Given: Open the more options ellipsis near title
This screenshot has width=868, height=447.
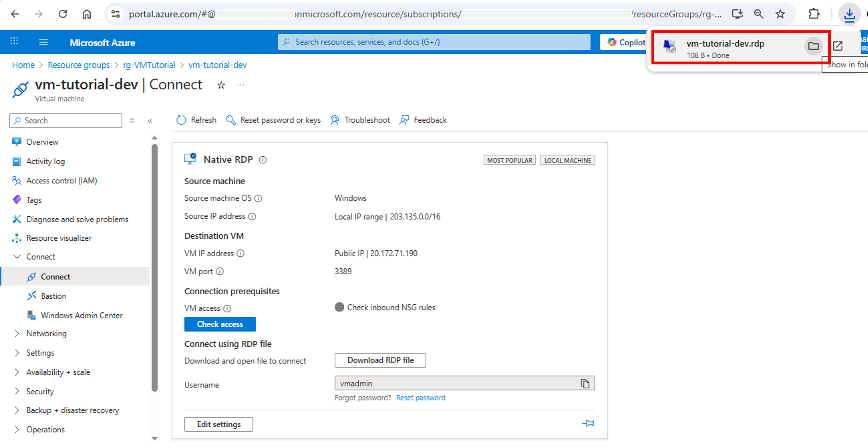Looking at the screenshot, I should [241, 85].
